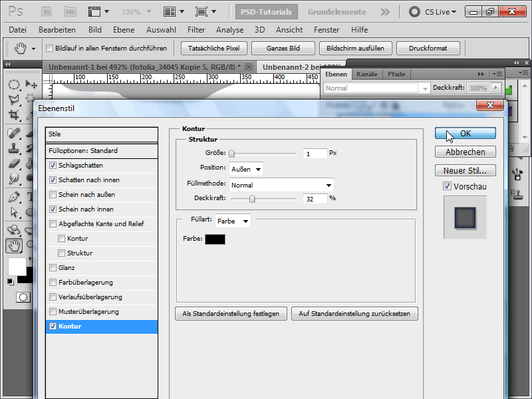Image resolution: width=532 pixels, height=399 pixels.
Task: Select the clone stamp tool
Action: click(13, 148)
